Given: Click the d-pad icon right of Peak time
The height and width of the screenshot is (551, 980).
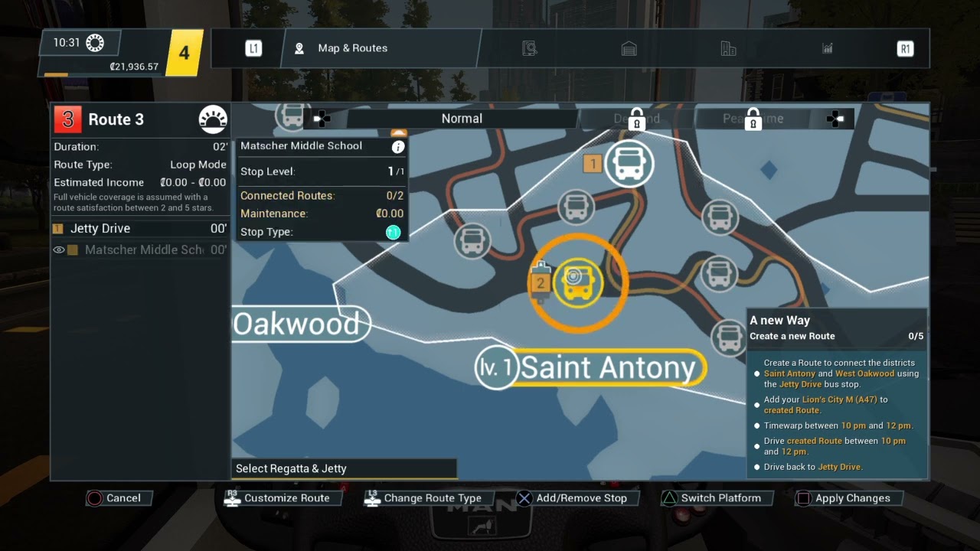Looking at the screenshot, I should tap(835, 119).
